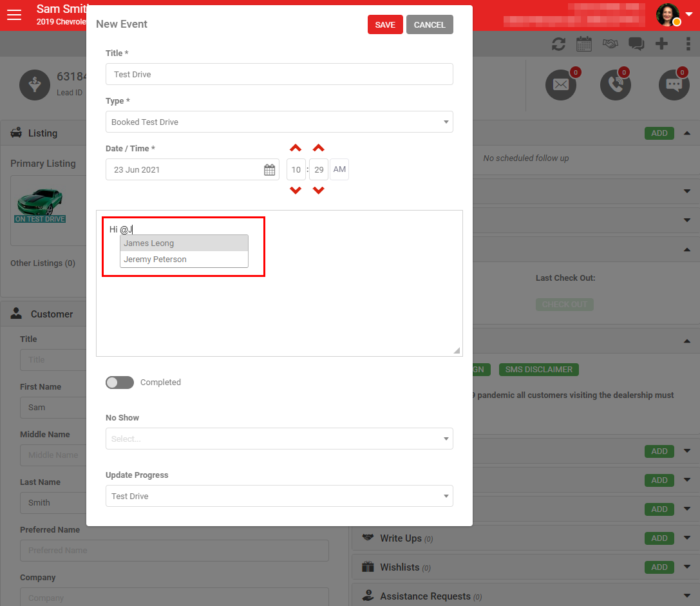
Task: Click ADD for follow up section
Action: click(659, 133)
